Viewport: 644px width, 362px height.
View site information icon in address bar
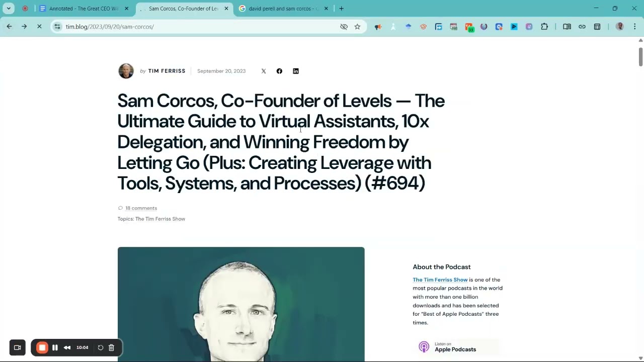57,27
